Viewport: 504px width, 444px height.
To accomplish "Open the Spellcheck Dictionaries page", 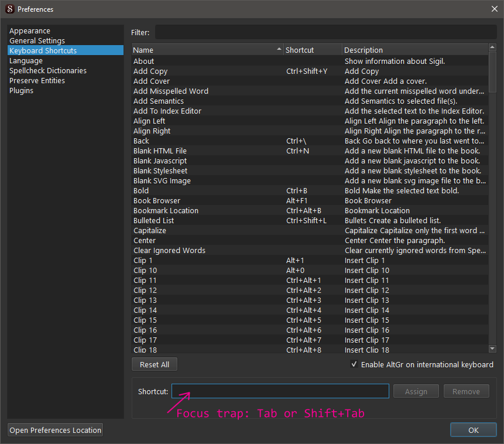I will click(66, 70).
